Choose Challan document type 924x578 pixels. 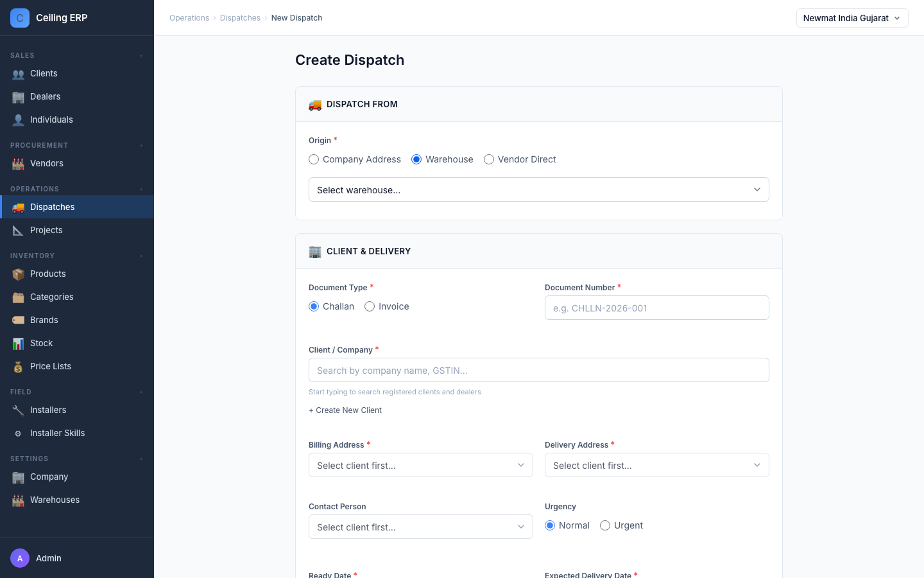click(331, 306)
